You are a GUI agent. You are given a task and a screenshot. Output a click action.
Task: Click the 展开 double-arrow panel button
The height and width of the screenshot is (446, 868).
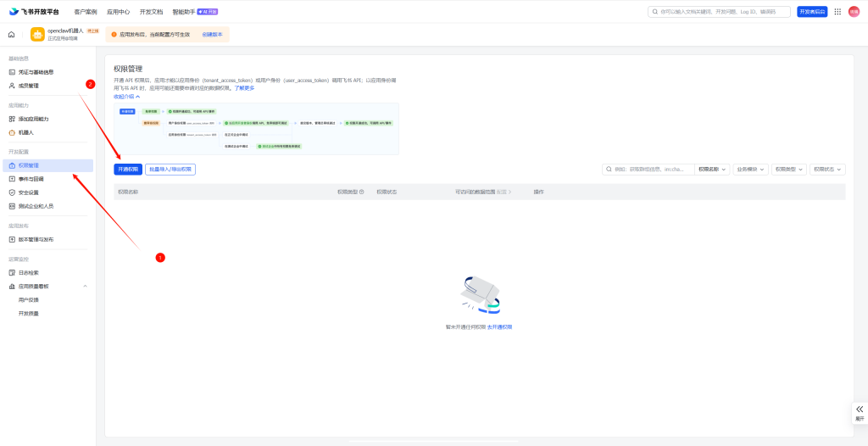[x=860, y=412]
